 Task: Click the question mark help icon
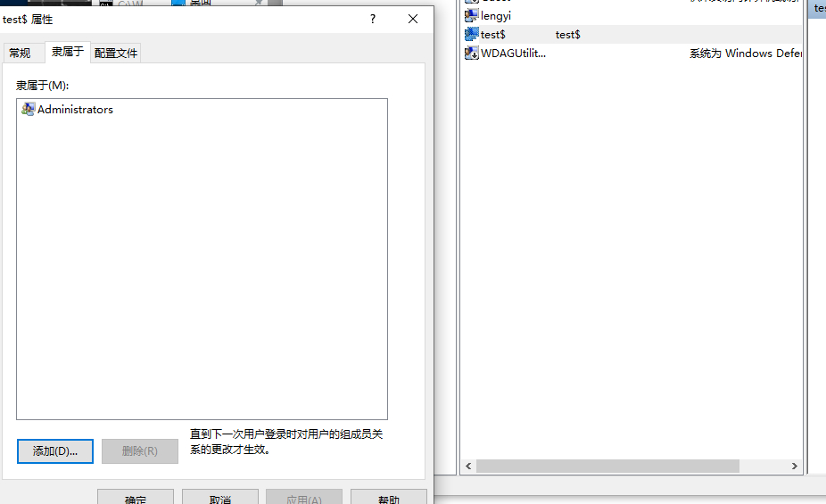[373, 20]
